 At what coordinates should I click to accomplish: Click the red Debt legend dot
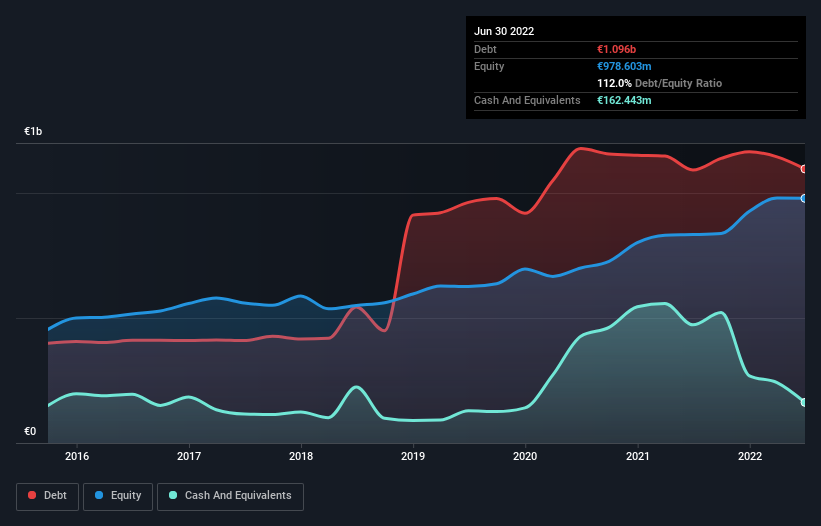point(32,495)
